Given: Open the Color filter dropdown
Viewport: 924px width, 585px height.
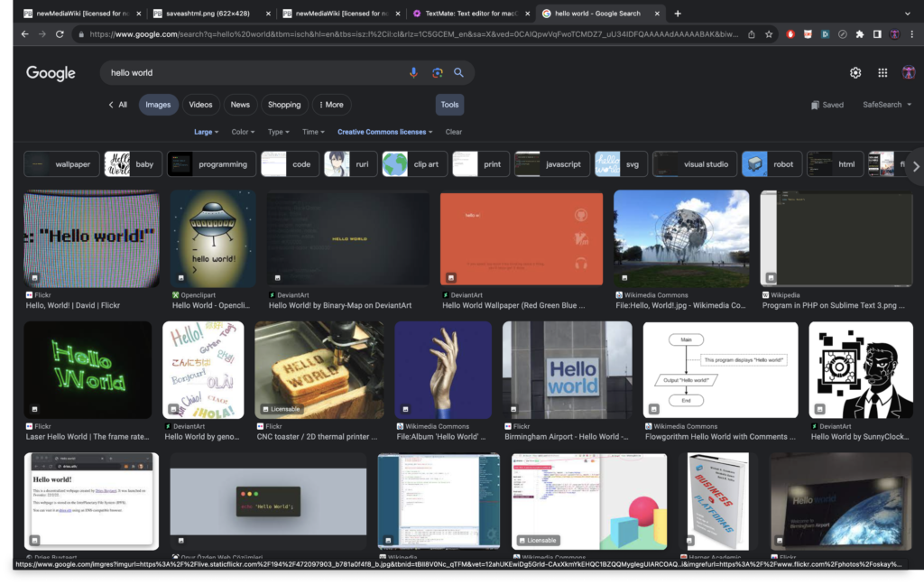Looking at the screenshot, I should (244, 132).
